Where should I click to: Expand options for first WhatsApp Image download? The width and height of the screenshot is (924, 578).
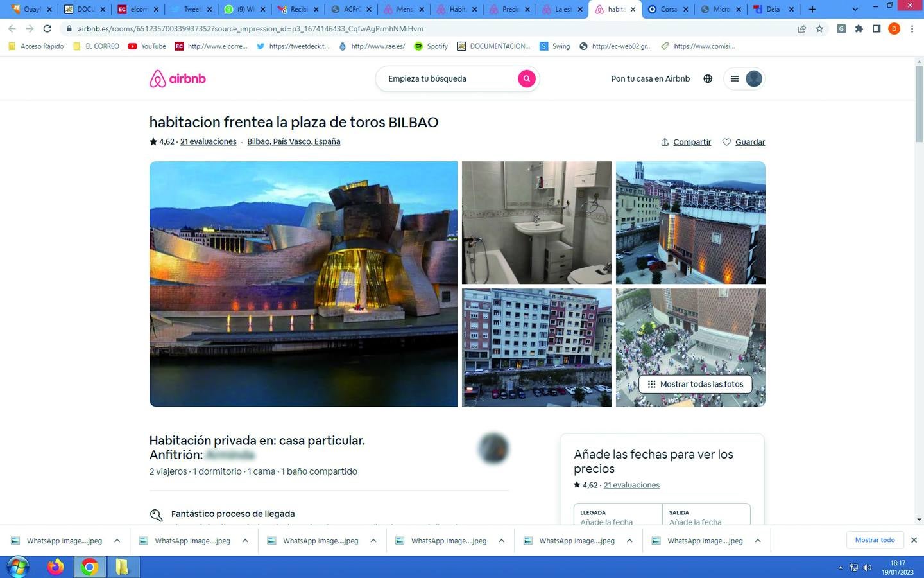pyautogui.click(x=117, y=541)
